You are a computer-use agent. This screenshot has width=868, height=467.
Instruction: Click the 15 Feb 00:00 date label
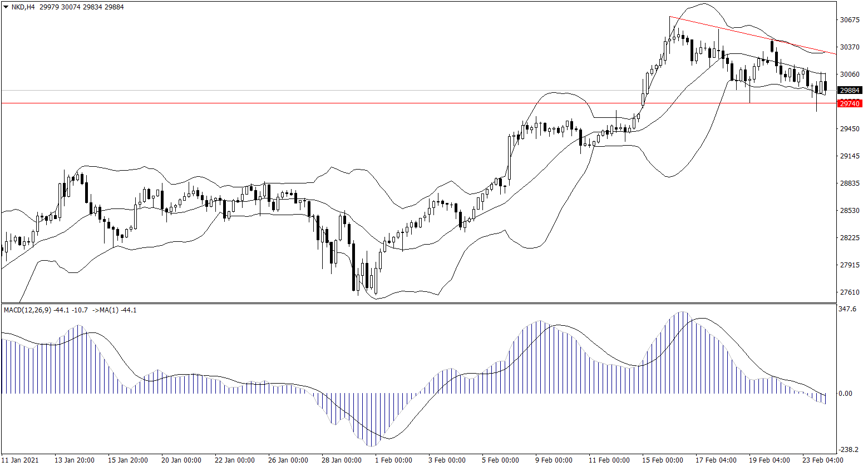(663, 460)
